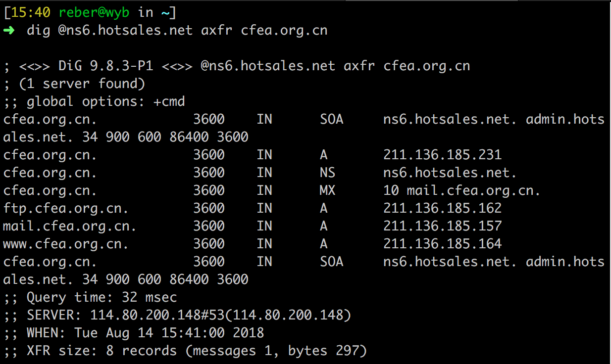611x364 pixels.
Task: Click the ftp.cfea.org.cn. record name
Action: [x=66, y=208]
